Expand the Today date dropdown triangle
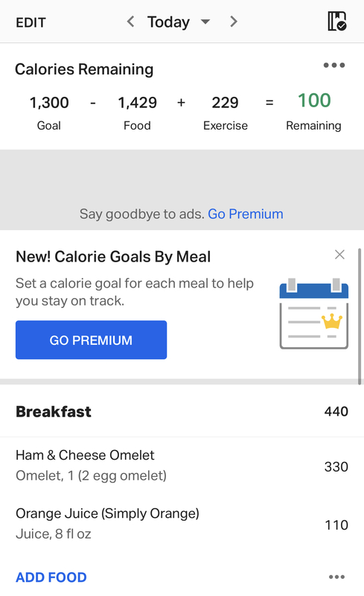 (205, 22)
